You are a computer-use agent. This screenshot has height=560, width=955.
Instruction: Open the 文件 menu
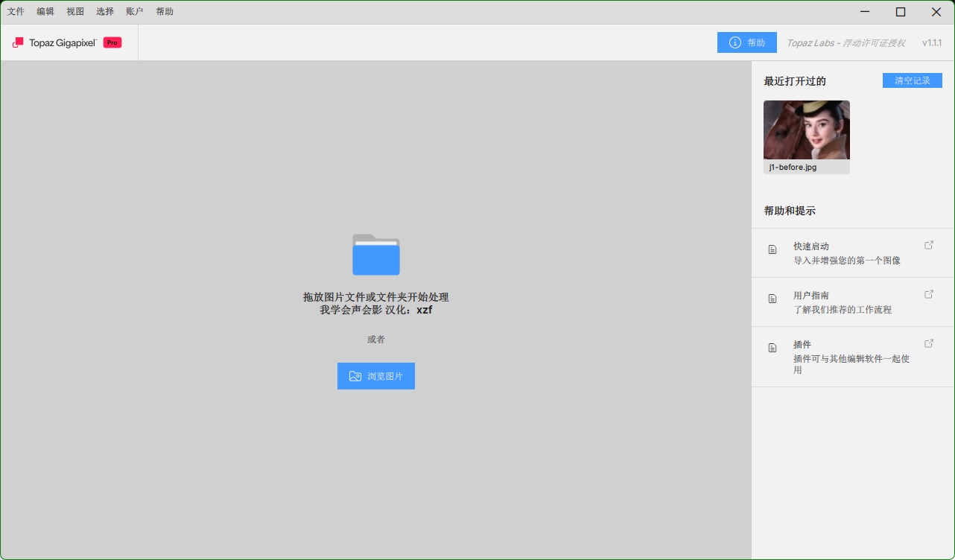coord(16,12)
